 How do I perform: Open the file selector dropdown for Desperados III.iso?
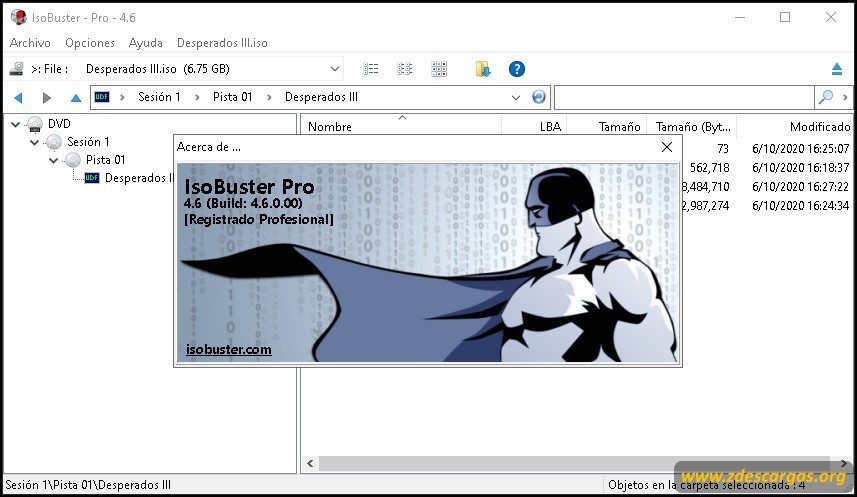click(x=335, y=69)
